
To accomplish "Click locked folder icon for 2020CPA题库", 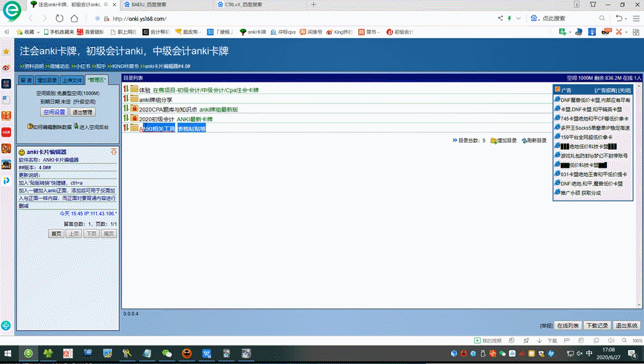I will (x=134, y=109).
